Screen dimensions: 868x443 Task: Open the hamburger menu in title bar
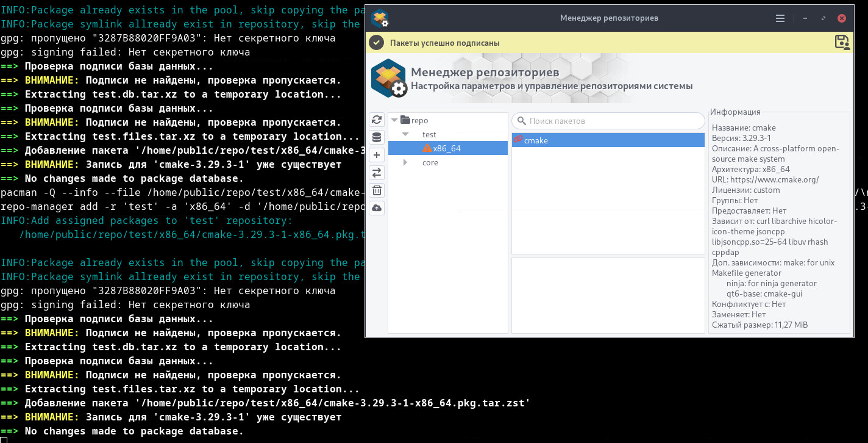780,18
